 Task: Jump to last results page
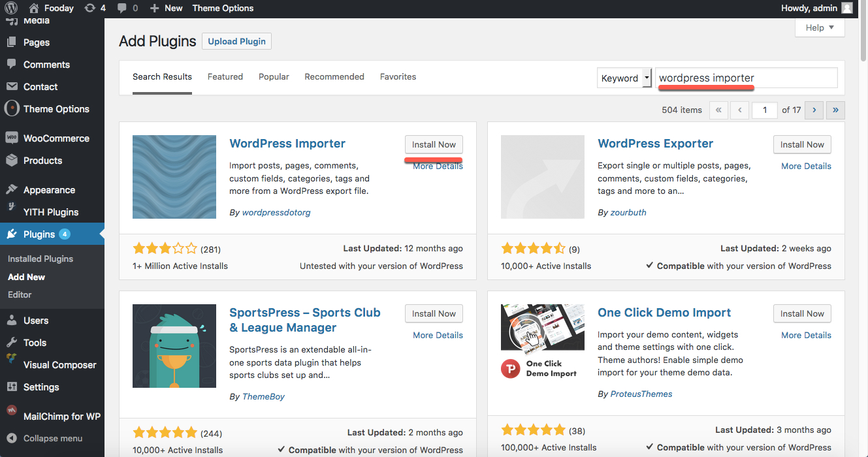(835, 110)
